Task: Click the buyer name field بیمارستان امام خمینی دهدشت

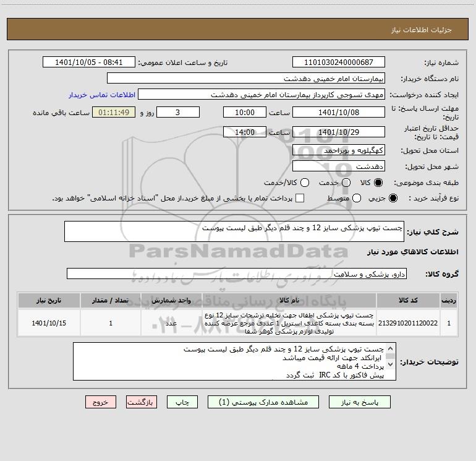Action: 246,78
